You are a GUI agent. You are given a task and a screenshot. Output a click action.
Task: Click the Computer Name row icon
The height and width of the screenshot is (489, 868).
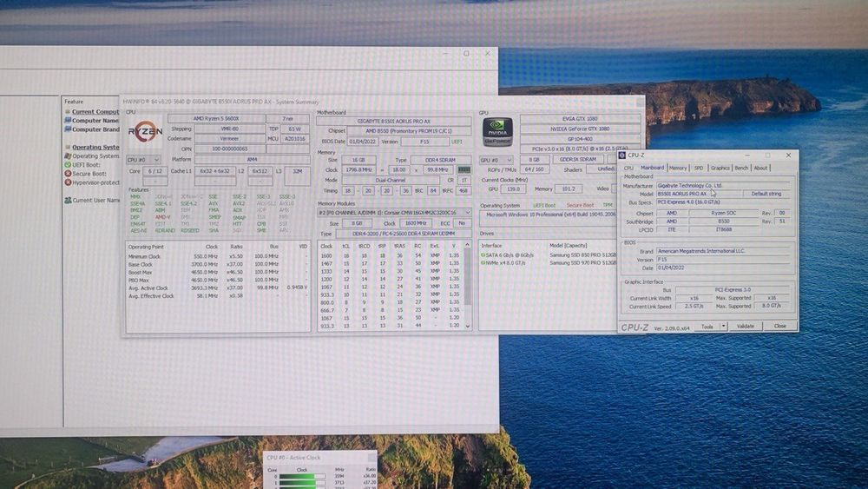pos(68,120)
